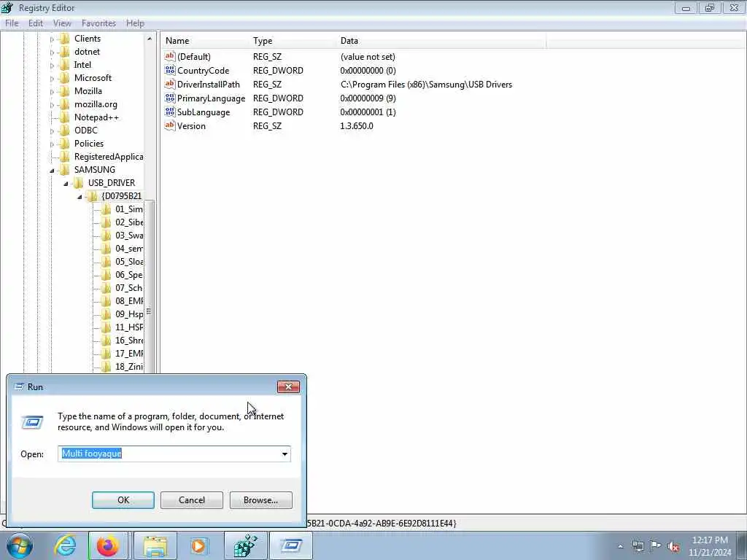Image resolution: width=747 pixels, height=560 pixels.
Task: Click the SAMSUNG folder icon
Action: tap(65, 170)
